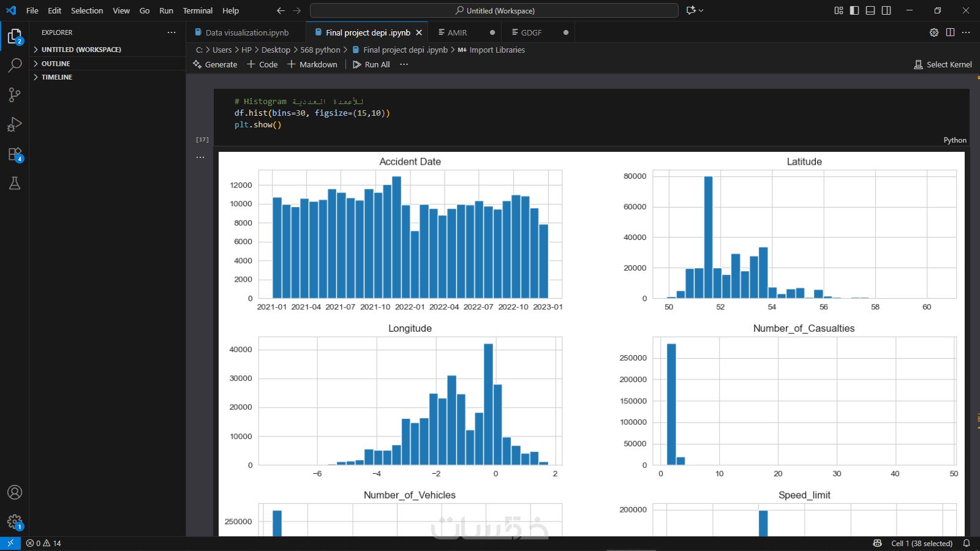The width and height of the screenshot is (980, 551).
Task: Click Generate in notebook toolbar
Action: coord(215,64)
